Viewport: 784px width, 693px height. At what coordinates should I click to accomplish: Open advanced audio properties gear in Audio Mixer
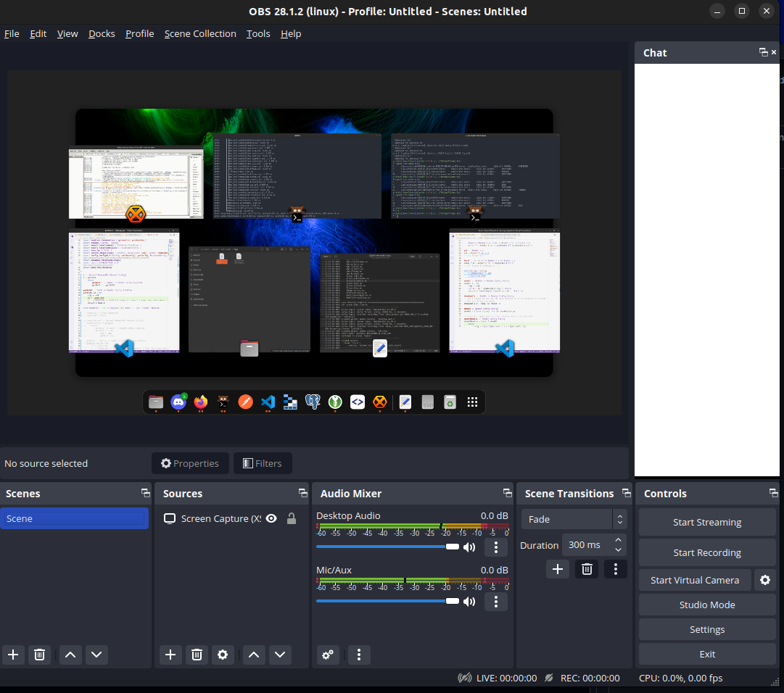click(328, 655)
